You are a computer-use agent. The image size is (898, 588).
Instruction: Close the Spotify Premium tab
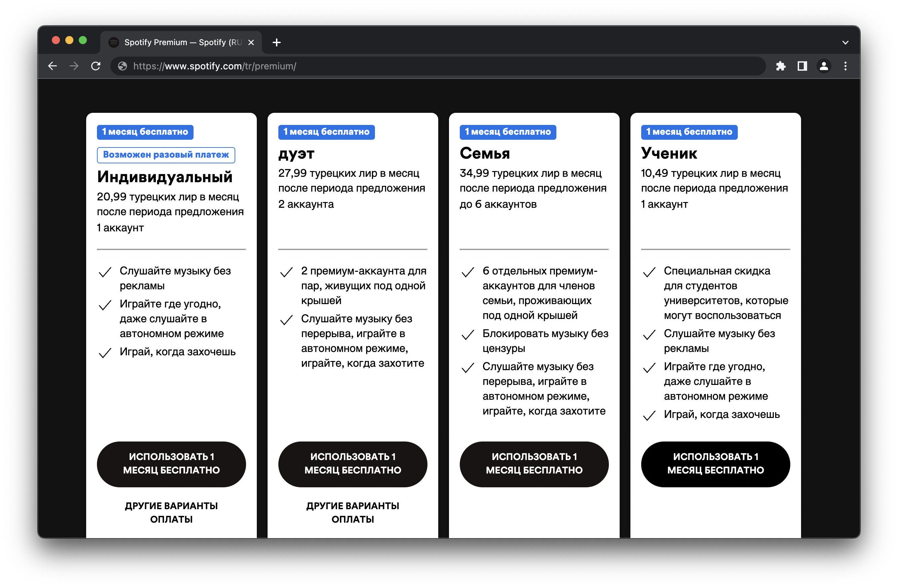pos(251,42)
